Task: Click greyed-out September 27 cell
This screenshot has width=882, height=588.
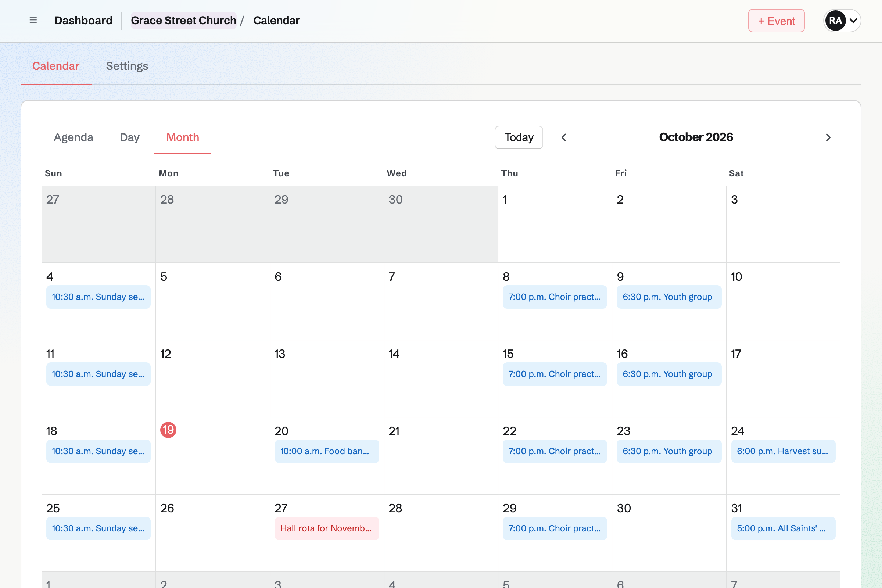Action: (x=98, y=224)
